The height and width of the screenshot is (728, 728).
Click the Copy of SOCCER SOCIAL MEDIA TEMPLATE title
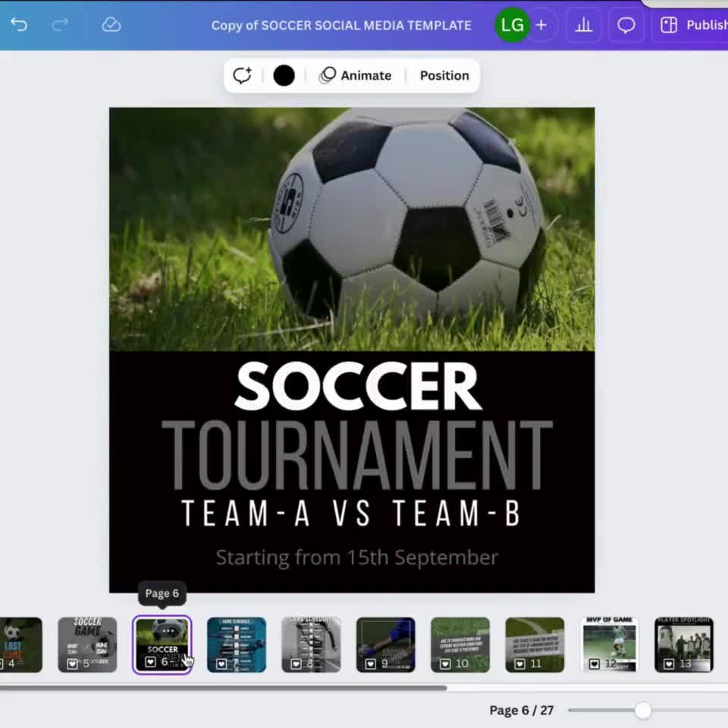[341, 24]
